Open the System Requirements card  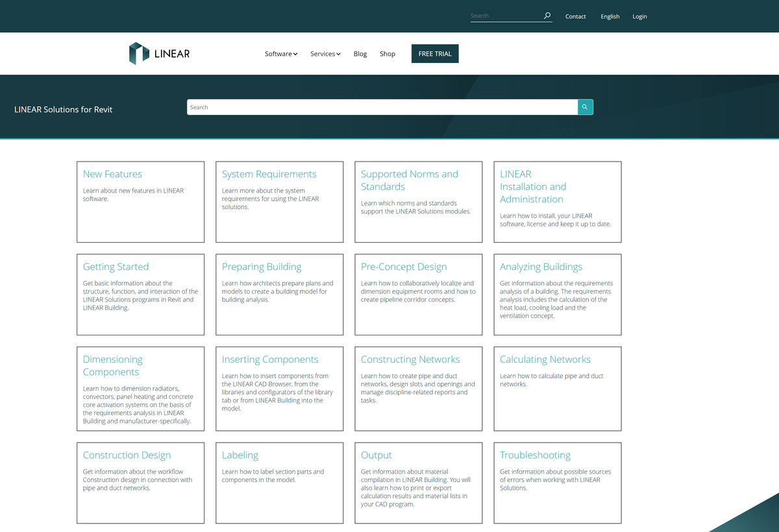click(x=279, y=202)
